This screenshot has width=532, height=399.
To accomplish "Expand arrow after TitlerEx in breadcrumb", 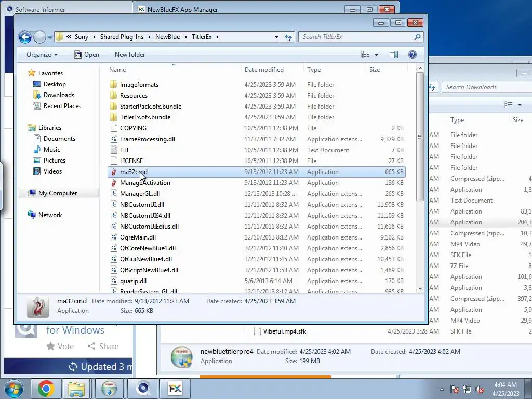I will pyautogui.click(x=218, y=37).
